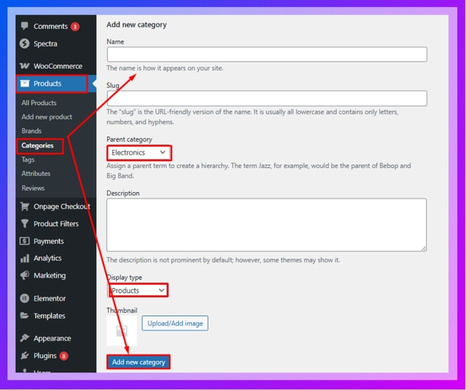
Task: Open the Attributes submenu item
Action: click(x=36, y=173)
